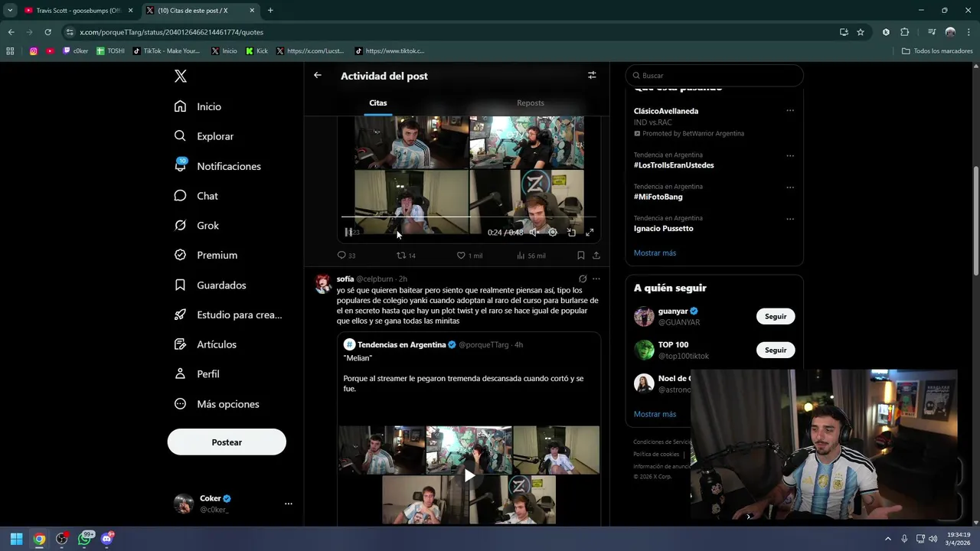Open options for ClásicoAvellaneda trend
Image resolution: width=980 pixels, height=551 pixels.
coord(790,110)
